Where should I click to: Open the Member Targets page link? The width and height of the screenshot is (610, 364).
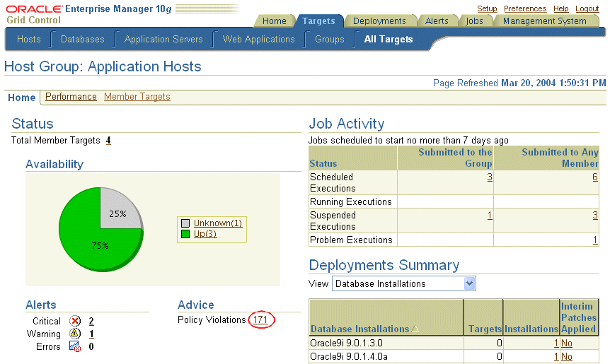137,96
